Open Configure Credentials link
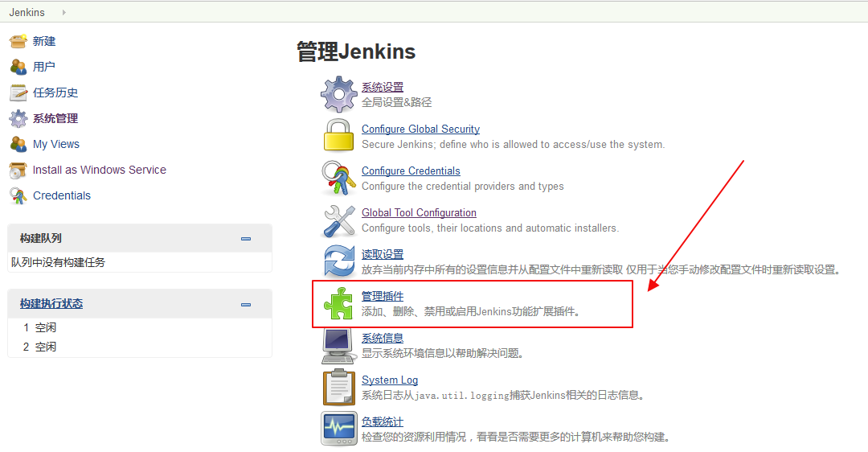868x452 pixels. (411, 171)
